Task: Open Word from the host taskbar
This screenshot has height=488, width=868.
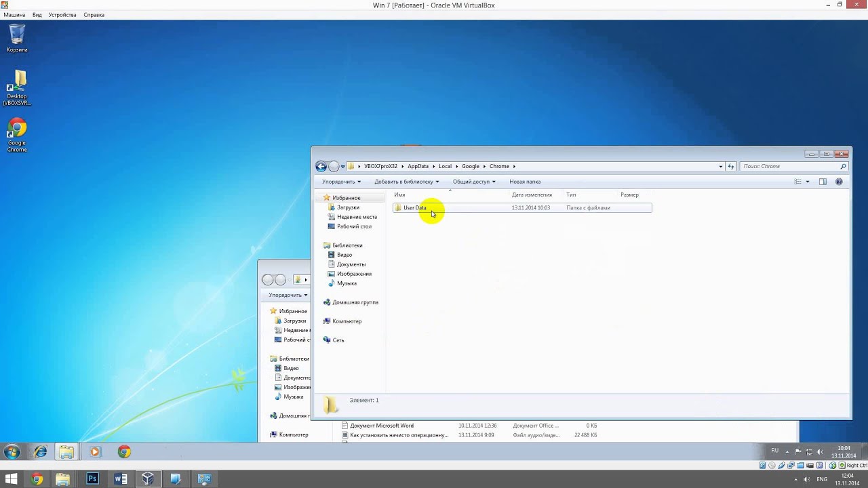Action: click(121, 479)
